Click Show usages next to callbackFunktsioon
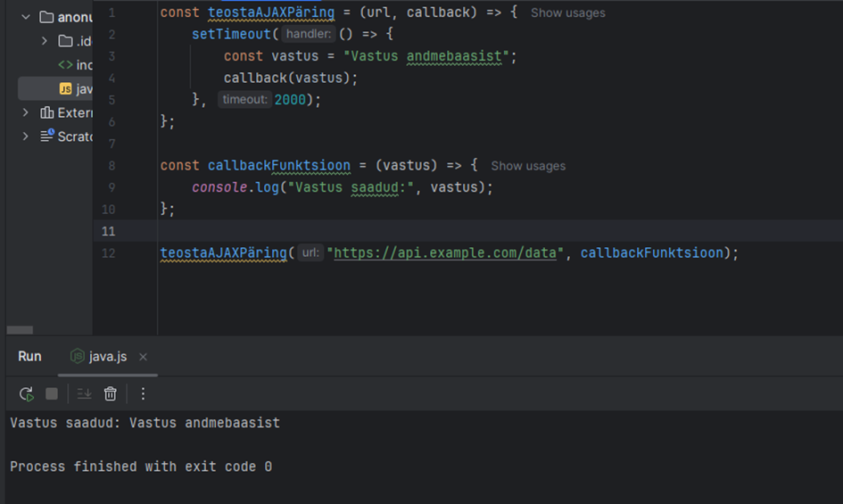 click(x=527, y=166)
